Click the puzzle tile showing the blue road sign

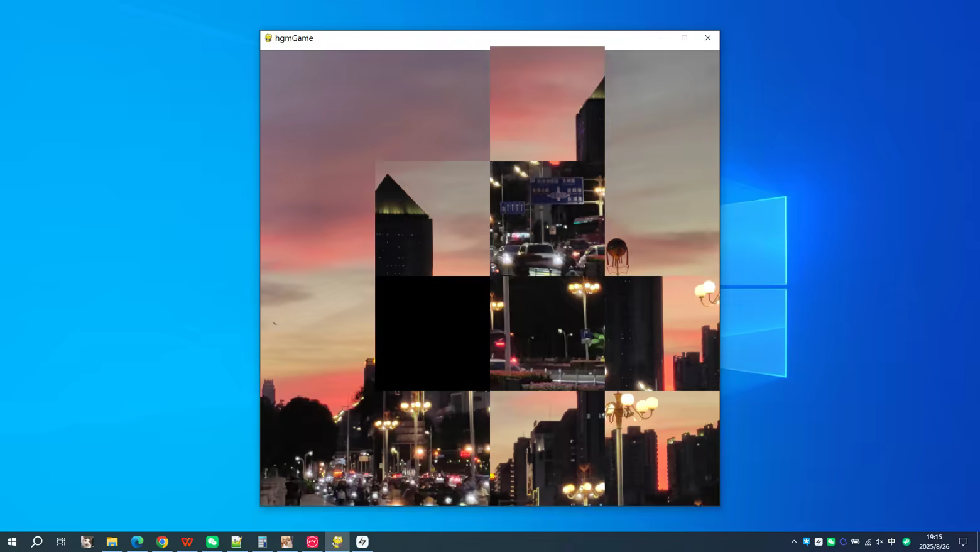coord(547,218)
